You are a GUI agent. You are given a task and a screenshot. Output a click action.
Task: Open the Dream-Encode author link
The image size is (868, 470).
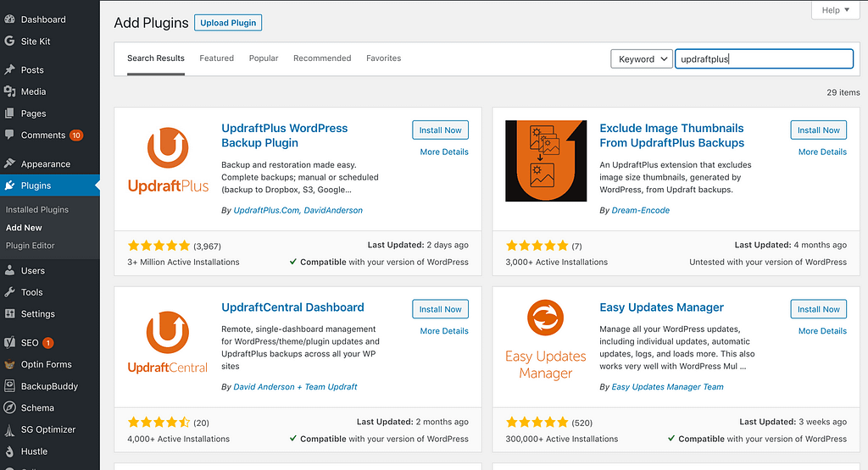click(641, 210)
